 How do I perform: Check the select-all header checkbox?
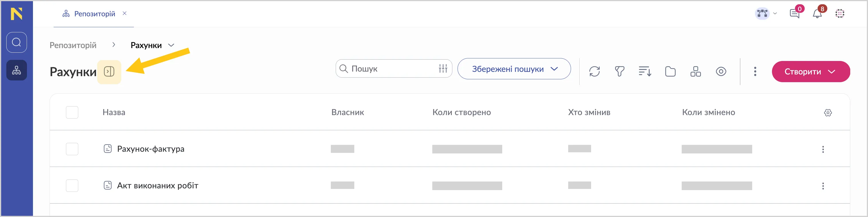[x=72, y=113]
